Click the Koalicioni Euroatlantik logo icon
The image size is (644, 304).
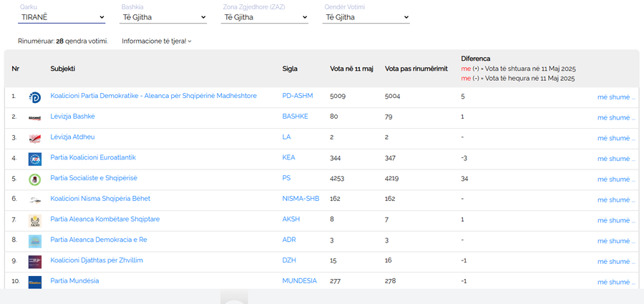point(35,159)
